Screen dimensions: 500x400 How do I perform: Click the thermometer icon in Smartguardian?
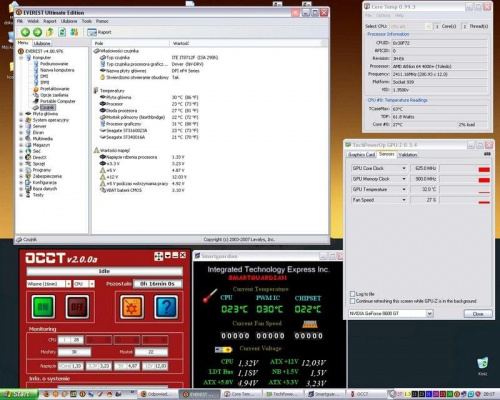[210, 295]
